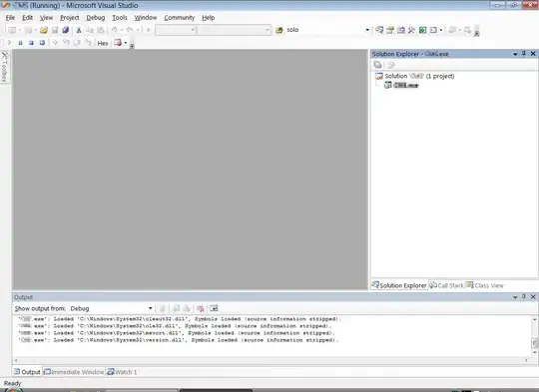
Task: Open the solo find combo box dropdown
Action: pyautogui.click(x=367, y=30)
